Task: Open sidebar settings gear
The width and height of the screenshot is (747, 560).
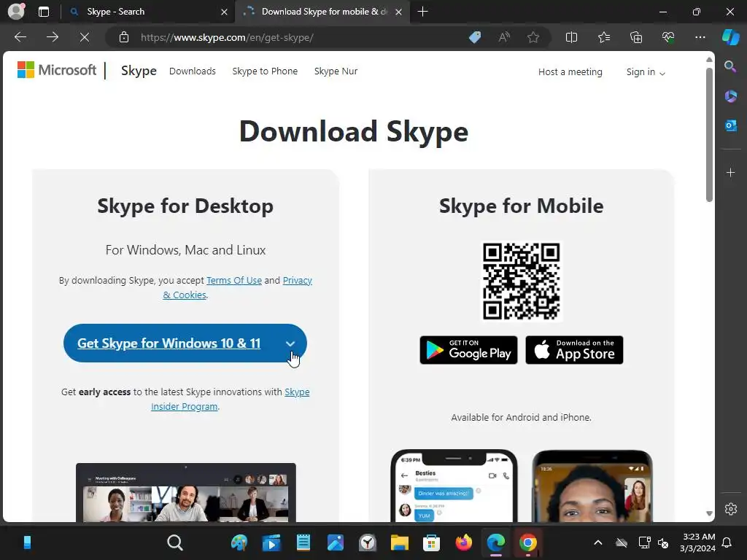Action: [x=731, y=509]
